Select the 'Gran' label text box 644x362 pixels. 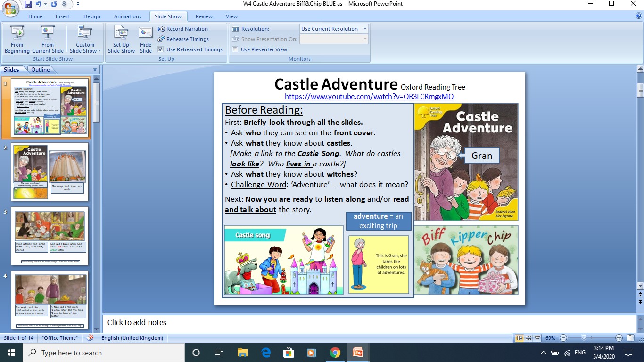click(482, 156)
